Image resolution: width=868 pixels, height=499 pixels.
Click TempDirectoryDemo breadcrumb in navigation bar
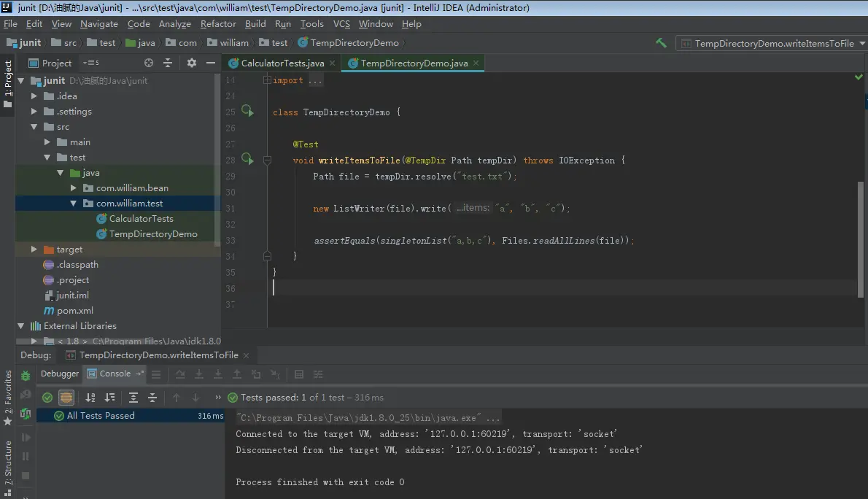[x=348, y=42]
